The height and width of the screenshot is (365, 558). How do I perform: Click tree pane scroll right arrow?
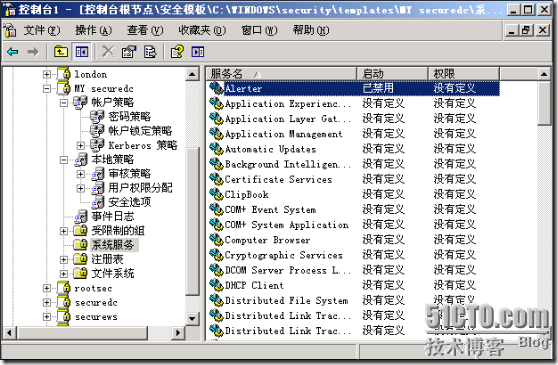[x=178, y=333]
